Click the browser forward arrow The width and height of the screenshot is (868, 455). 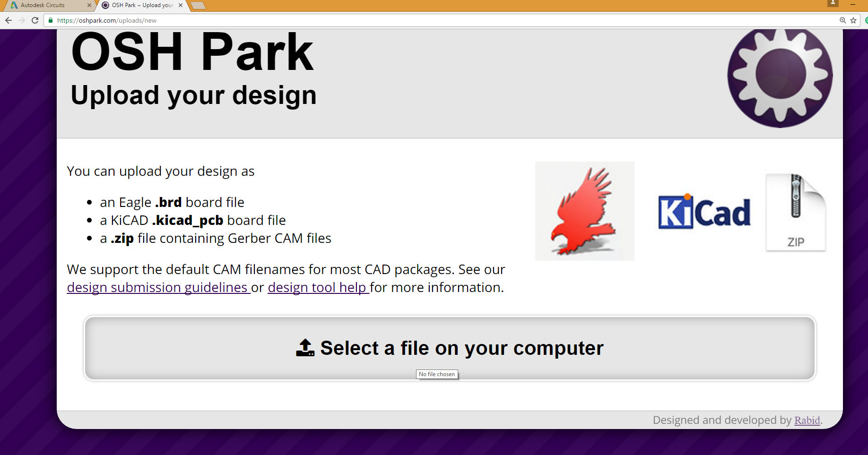click(x=21, y=20)
